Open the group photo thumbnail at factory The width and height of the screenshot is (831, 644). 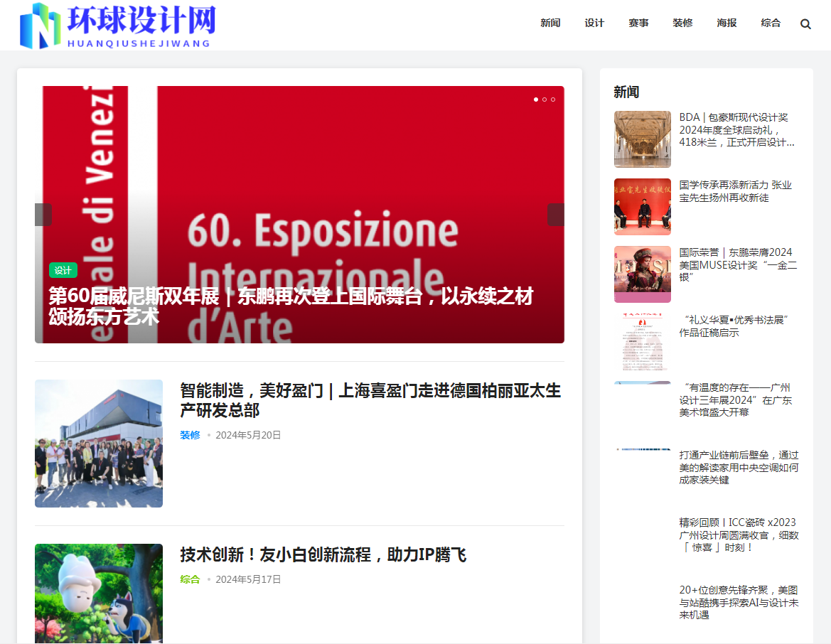pos(99,444)
